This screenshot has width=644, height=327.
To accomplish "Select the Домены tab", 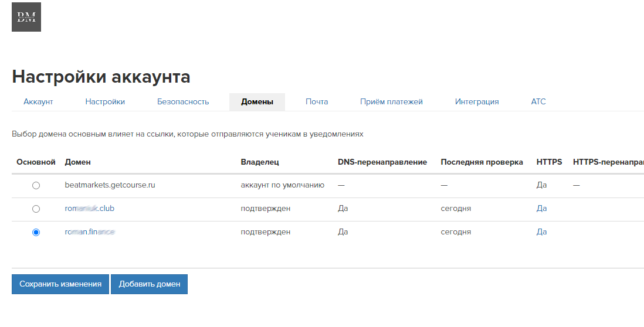I will [x=257, y=102].
